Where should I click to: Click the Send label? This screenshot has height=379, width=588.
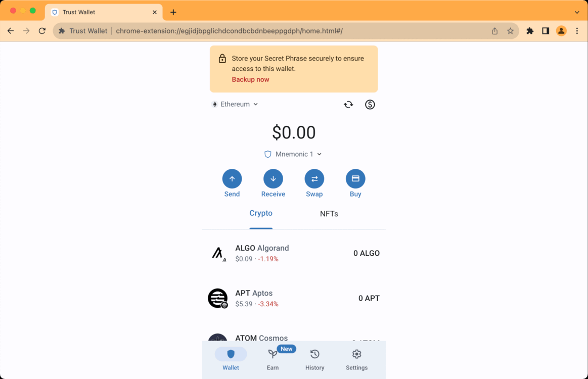click(x=232, y=194)
